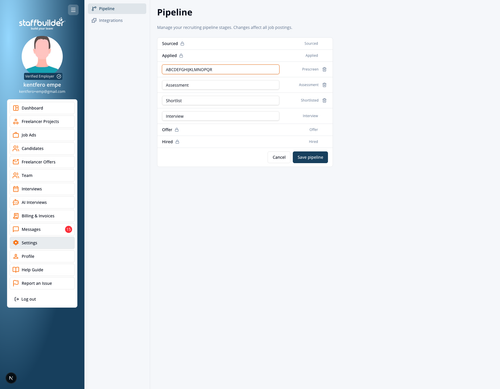Click the Report an Issue flag icon

16,283
